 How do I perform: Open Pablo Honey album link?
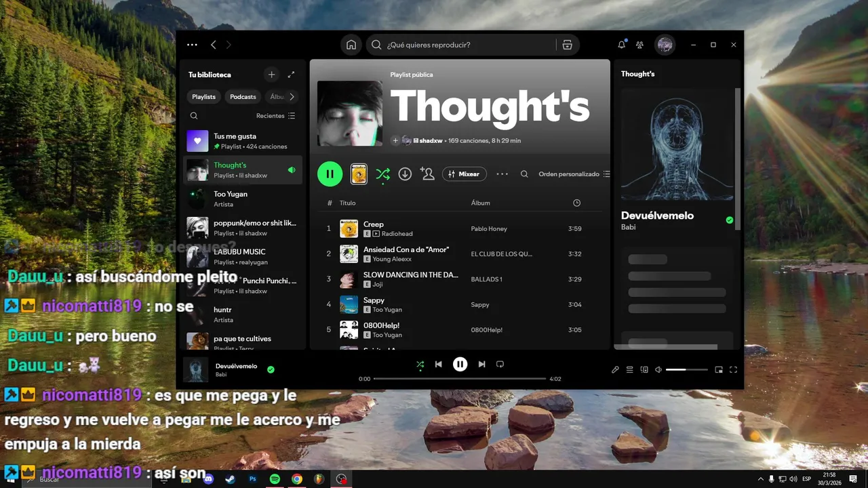(489, 229)
